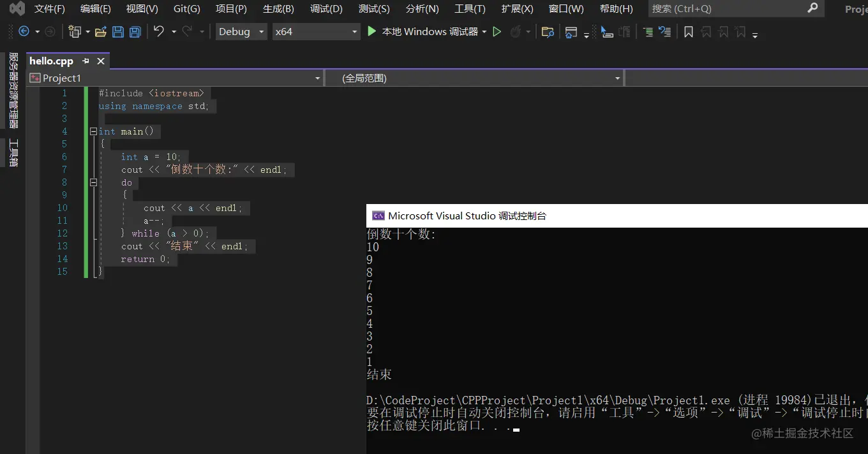Open the undo history dropdown arrow
Viewport: 868px width, 454px height.
click(x=174, y=31)
